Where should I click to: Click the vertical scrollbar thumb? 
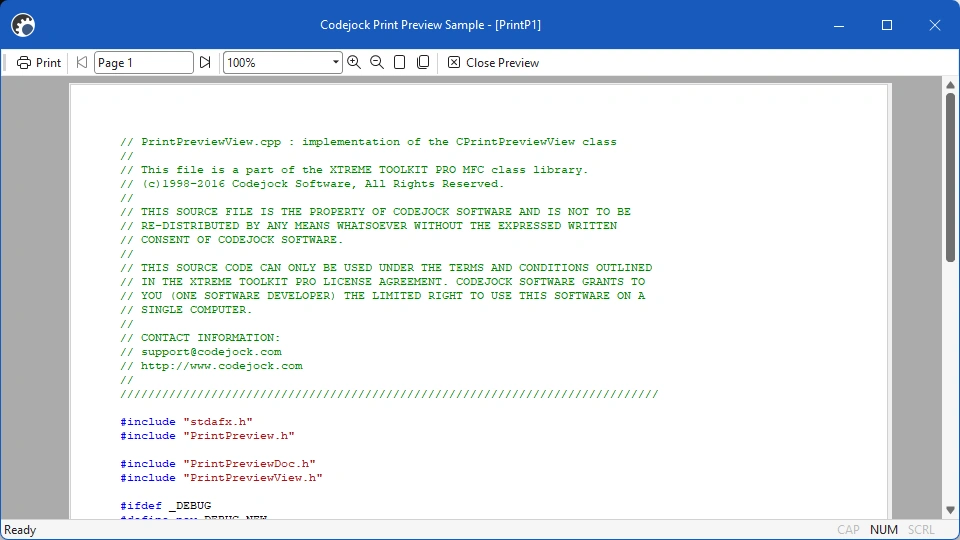coord(950,178)
